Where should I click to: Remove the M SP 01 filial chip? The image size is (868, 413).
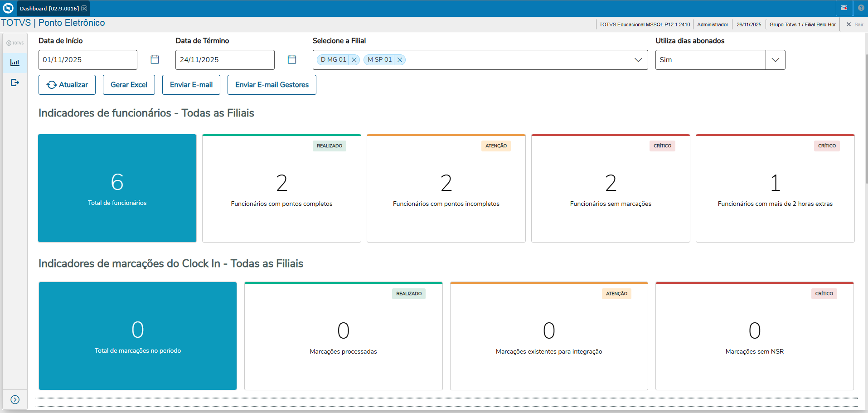400,60
